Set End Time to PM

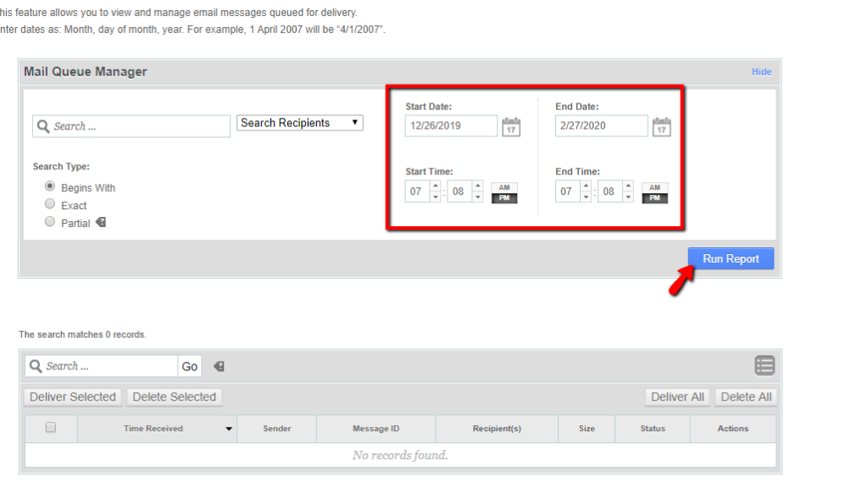tap(655, 198)
